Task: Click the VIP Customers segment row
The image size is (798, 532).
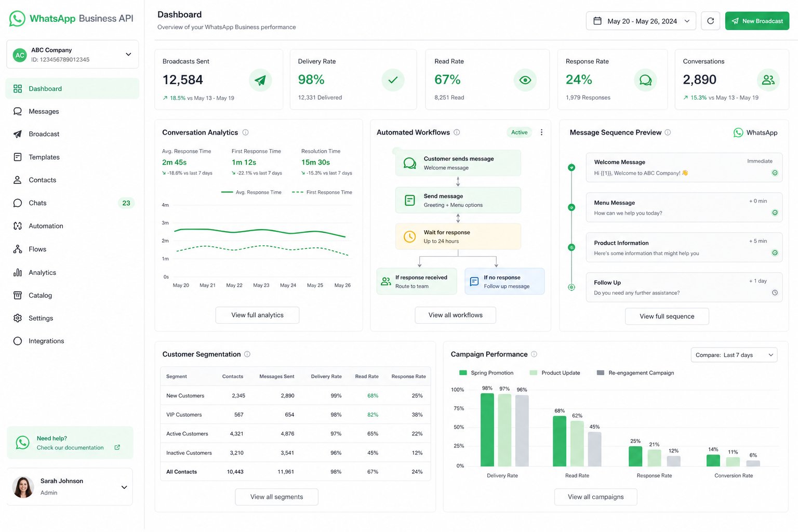Action: pos(295,415)
